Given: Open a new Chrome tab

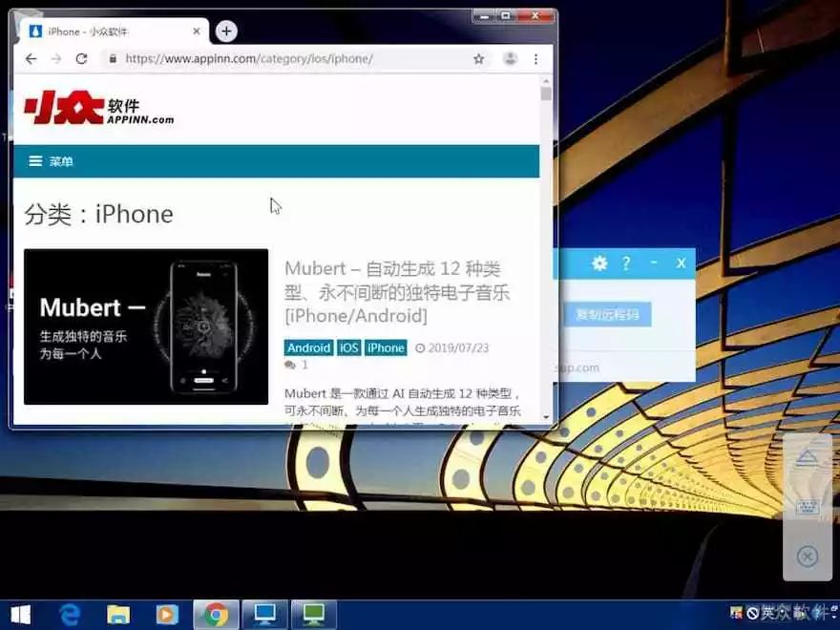Looking at the screenshot, I should [x=226, y=31].
